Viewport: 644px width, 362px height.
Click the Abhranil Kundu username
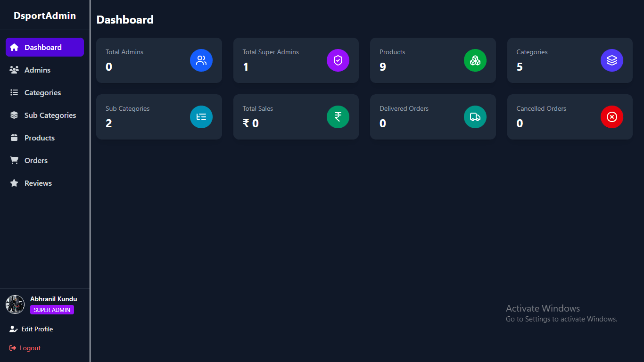[53, 299]
